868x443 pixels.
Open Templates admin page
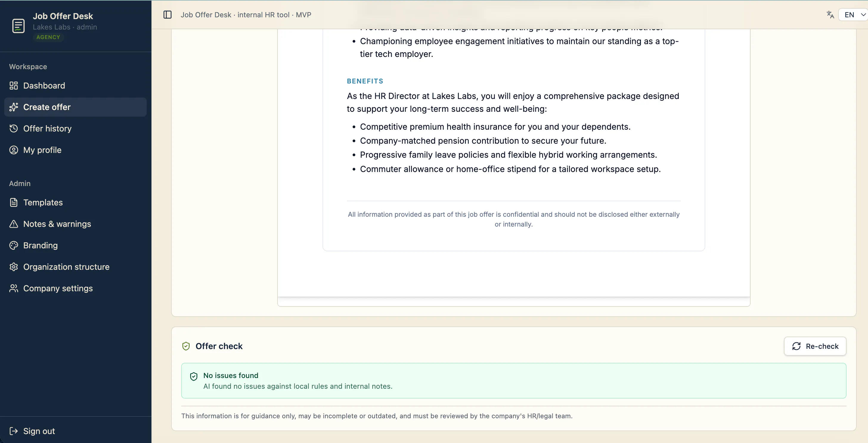75,202
